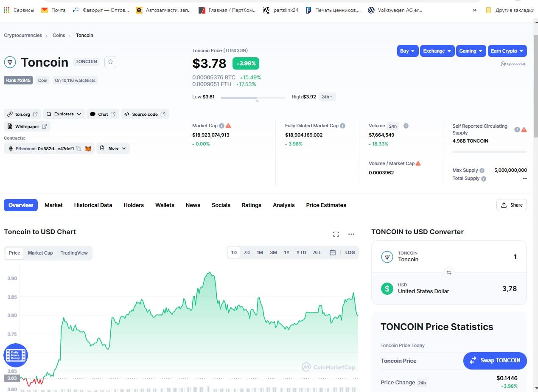Open the Source code link
The width and height of the screenshot is (538, 392).
tap(145, 114)
